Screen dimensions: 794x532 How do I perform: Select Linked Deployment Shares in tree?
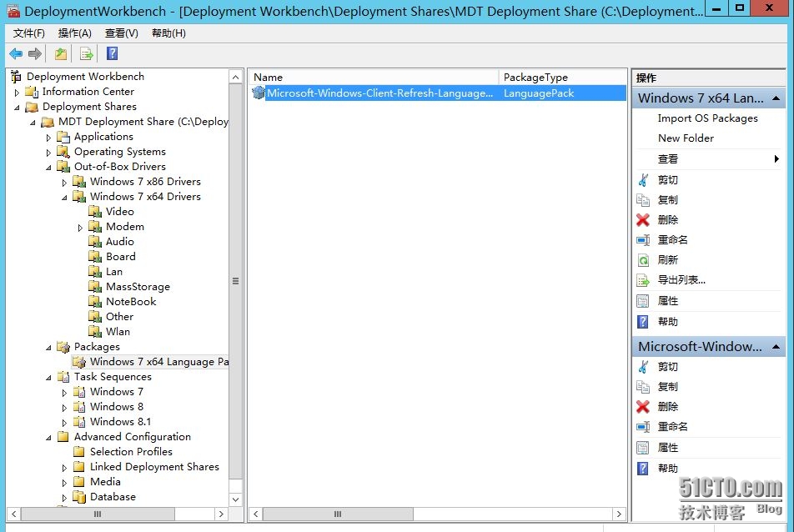coord(154,467)
